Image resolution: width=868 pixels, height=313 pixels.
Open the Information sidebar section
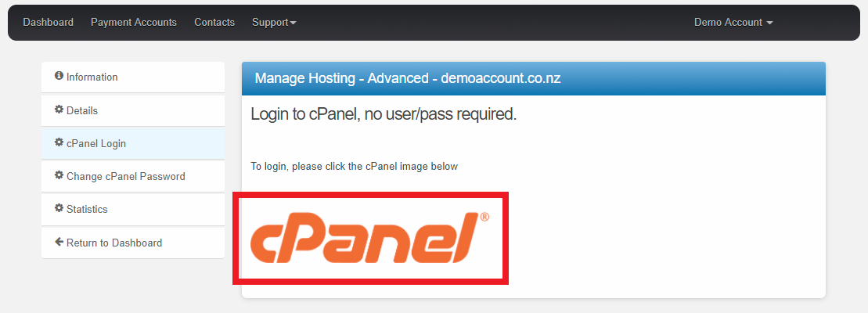click(92, 77)
